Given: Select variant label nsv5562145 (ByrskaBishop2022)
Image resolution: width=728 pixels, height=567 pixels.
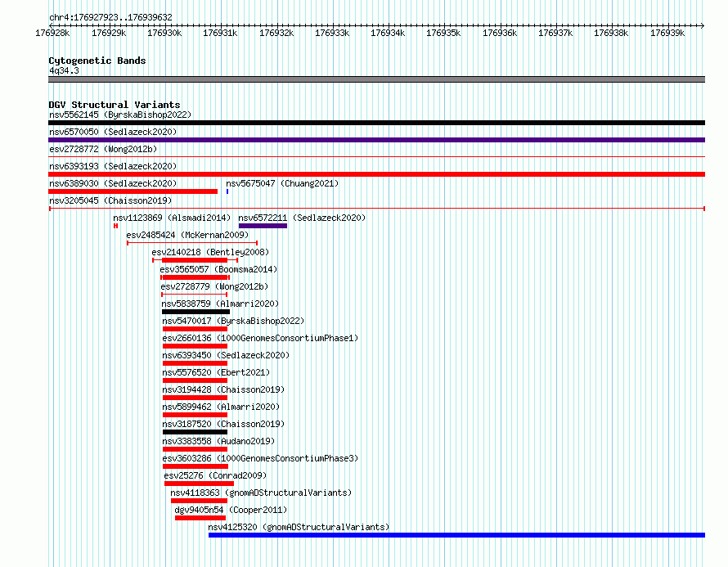Looking at the screenshot, I should click(120, 115).
